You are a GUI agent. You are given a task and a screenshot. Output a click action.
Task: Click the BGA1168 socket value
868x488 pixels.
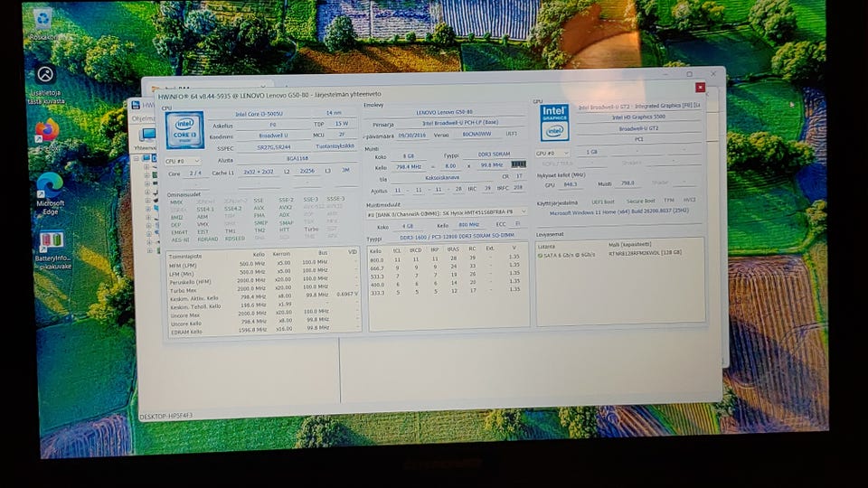pos(297,159)
